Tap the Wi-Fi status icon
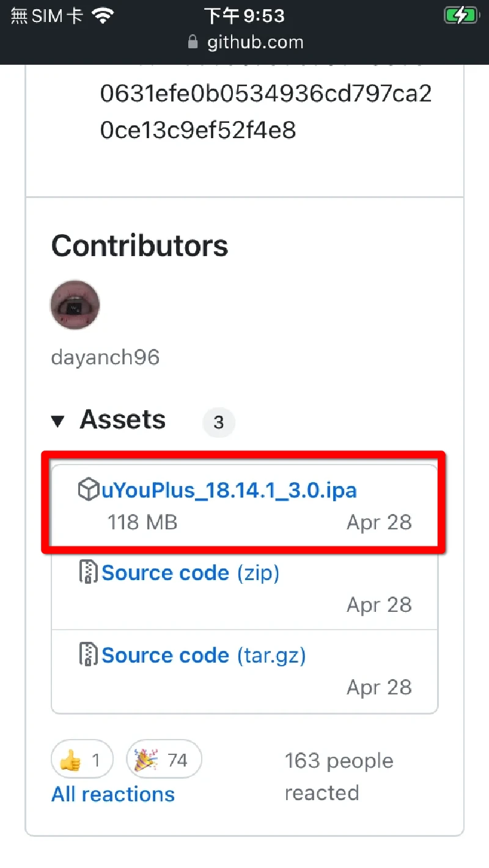The image size is (489, 868). coord(103,16)
